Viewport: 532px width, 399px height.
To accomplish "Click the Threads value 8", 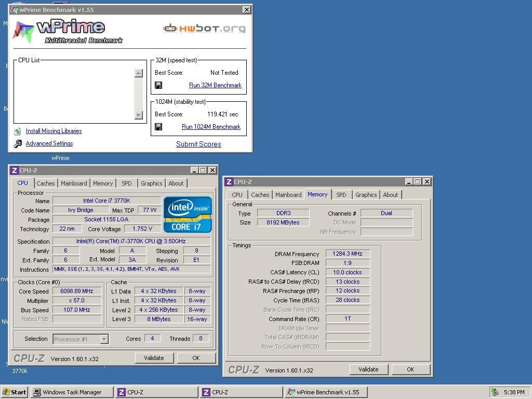I will point(201,338).
